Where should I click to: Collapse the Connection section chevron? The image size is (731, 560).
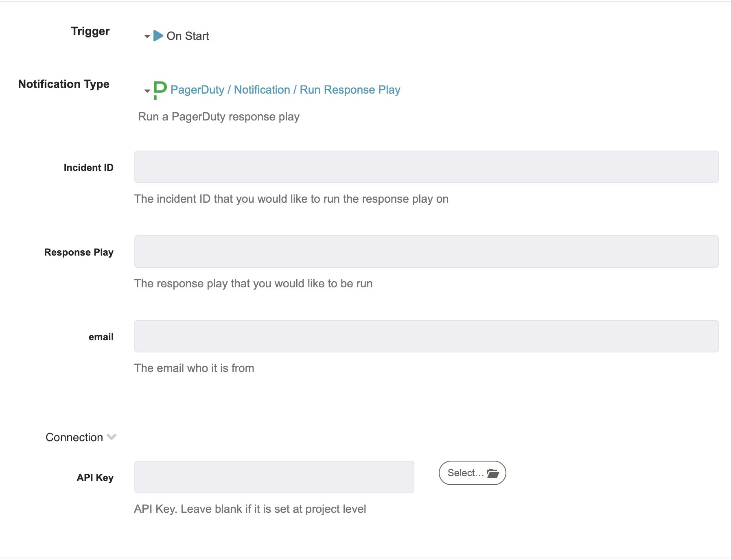tap(112, 437)
